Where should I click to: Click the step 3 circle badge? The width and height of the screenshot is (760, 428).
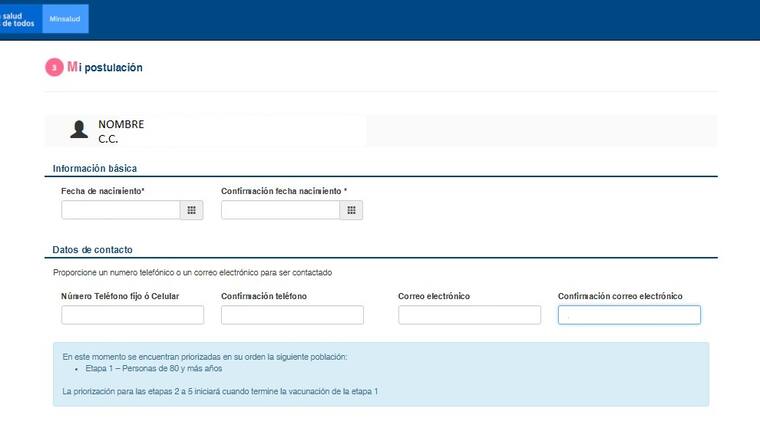(53, 68)
